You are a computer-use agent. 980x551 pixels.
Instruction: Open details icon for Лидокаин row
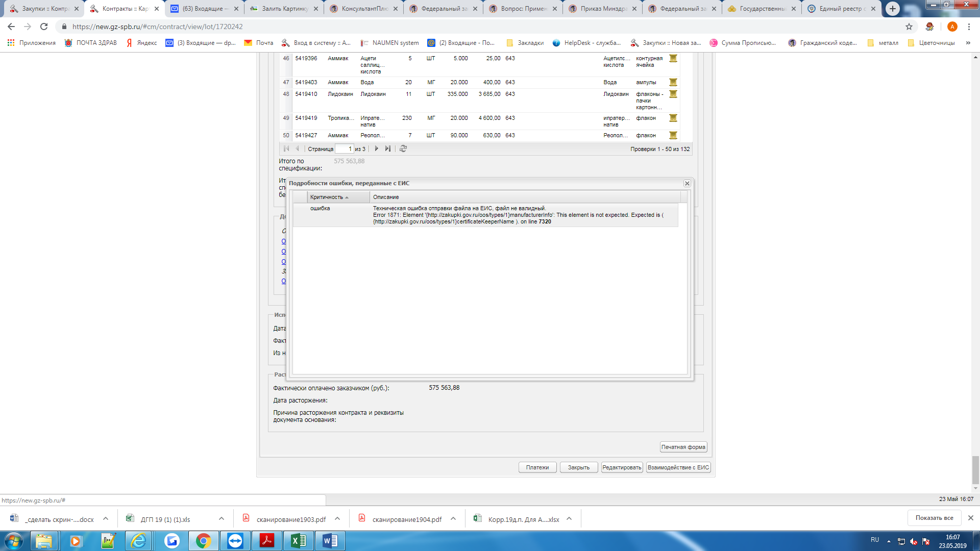pyautogui.click(x=673, y=94)
